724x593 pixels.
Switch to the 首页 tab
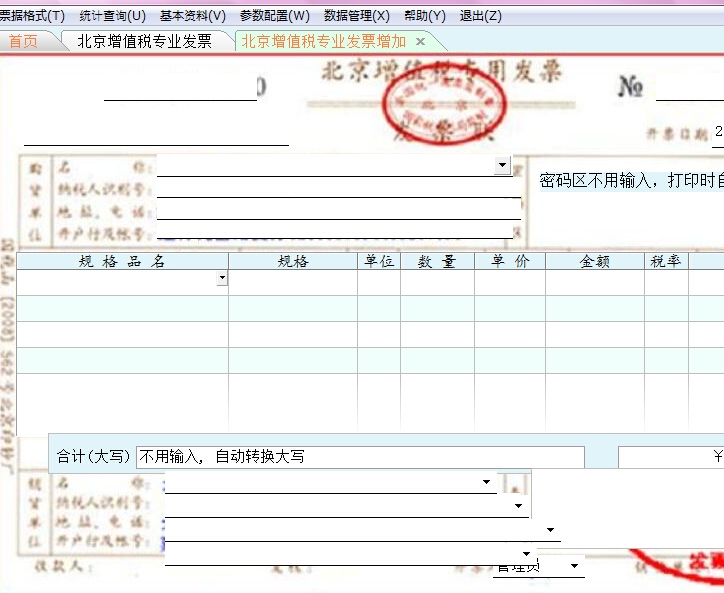pyautogui.click(x=23, y=41)
